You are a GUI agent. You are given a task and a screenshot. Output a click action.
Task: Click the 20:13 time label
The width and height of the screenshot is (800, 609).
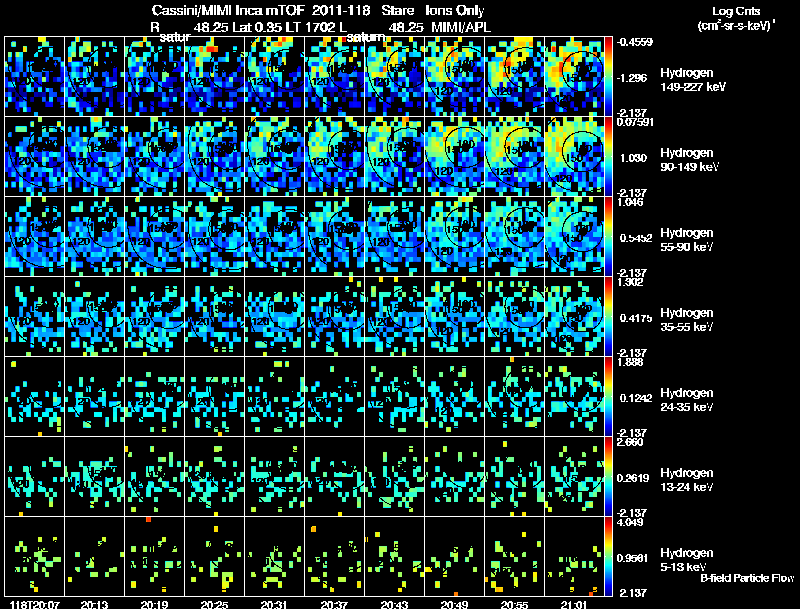click(94, 604)
